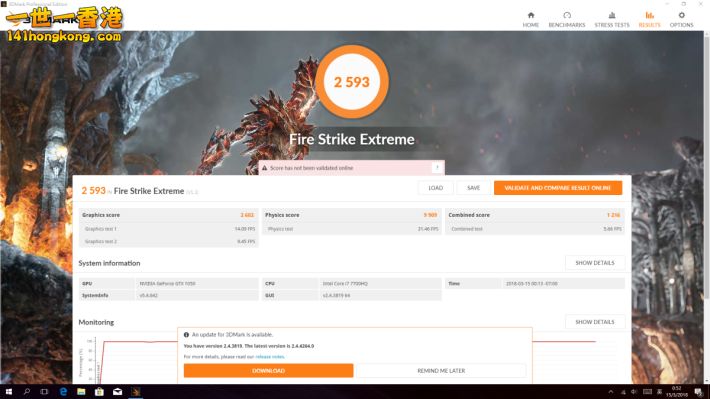
Task: Open Windows taskbar search
Action: coord(27,392)
